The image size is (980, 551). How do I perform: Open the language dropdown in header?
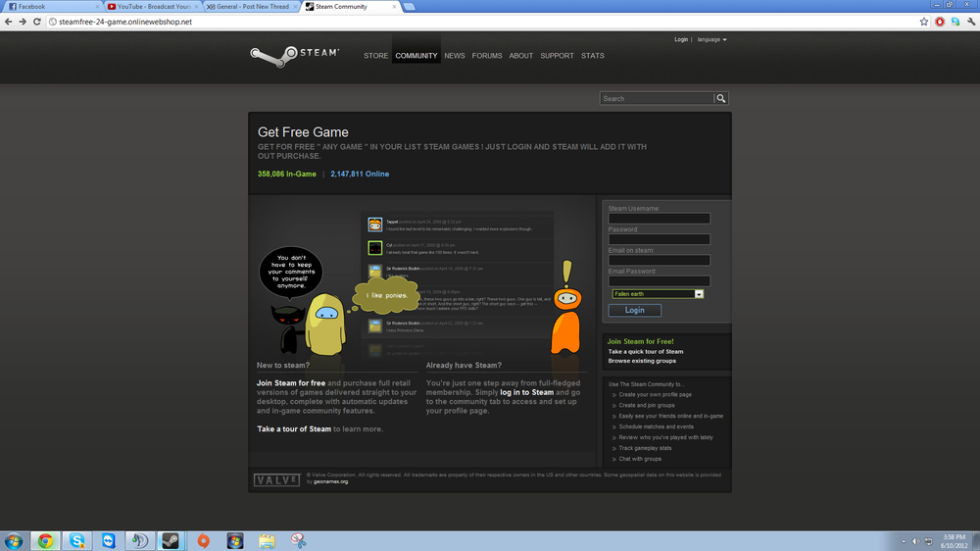(711, 39)
